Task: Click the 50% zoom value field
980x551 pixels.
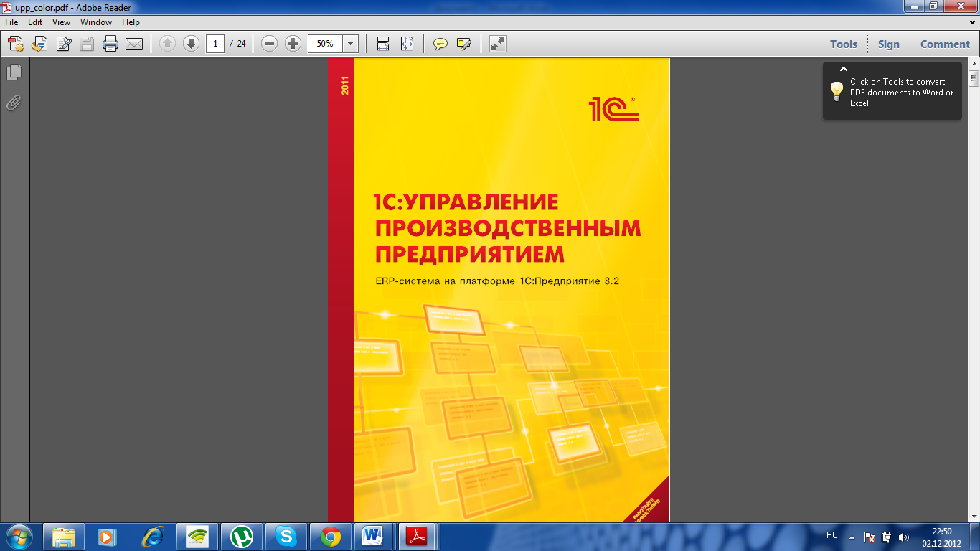Action: point(325,44)
